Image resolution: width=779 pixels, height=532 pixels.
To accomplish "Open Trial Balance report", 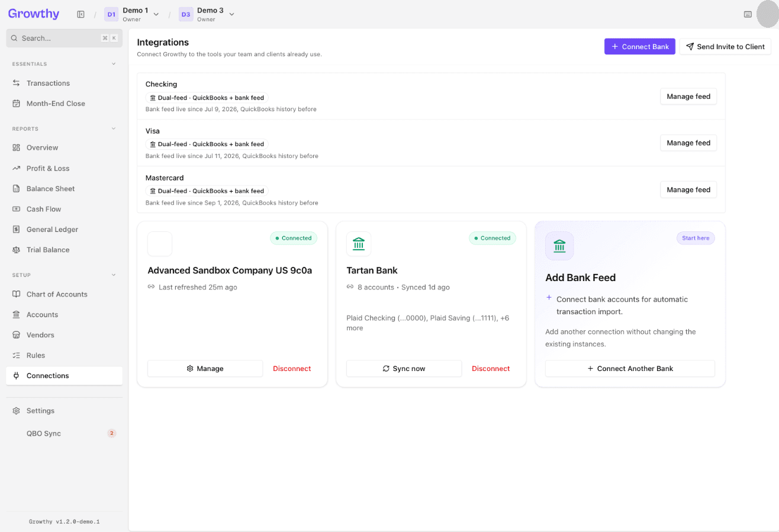I will (x=64, y=250).
